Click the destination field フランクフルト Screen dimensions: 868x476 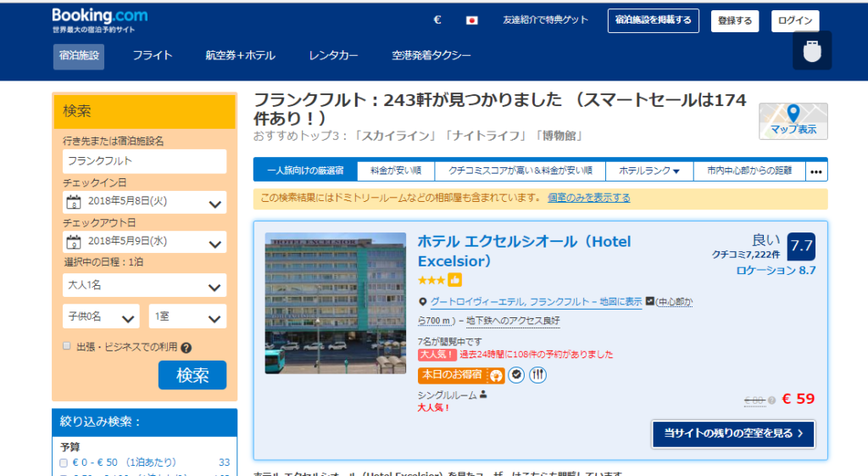point(144,161)
